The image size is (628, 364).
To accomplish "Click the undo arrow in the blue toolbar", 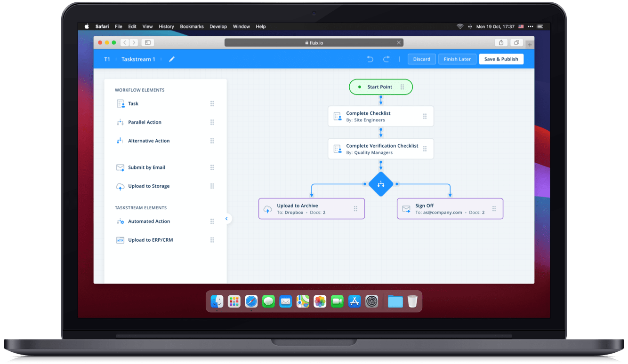I will [x=370, y=59].
